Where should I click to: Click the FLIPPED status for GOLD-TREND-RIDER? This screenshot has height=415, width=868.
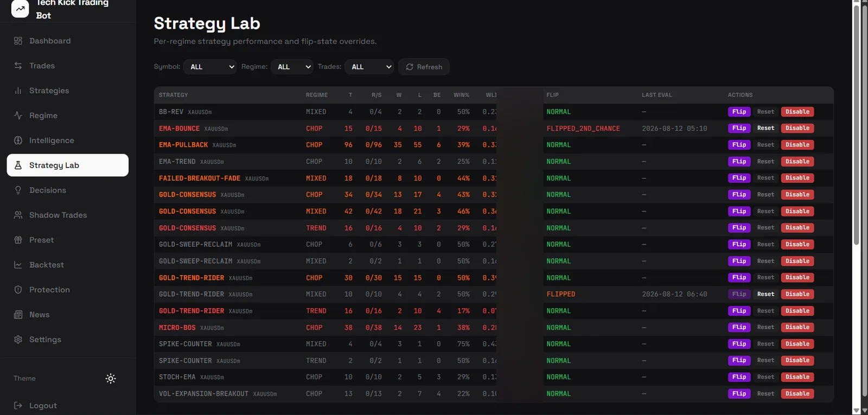561,294
